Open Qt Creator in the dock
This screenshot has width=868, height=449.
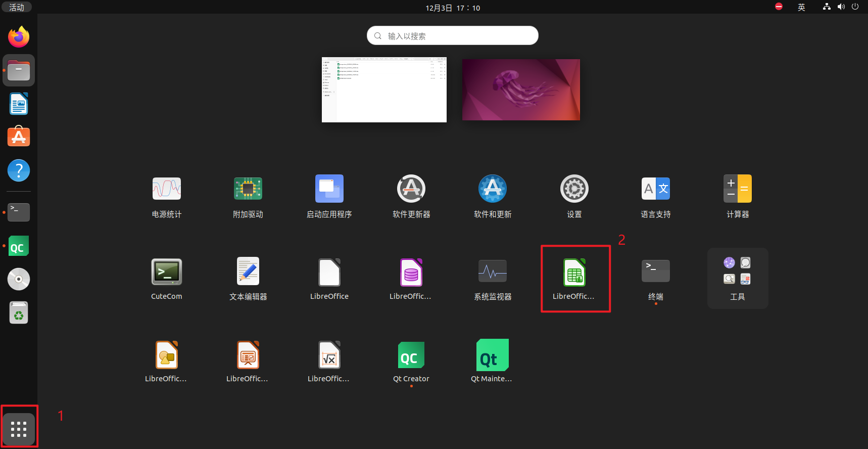coord(19,246)
